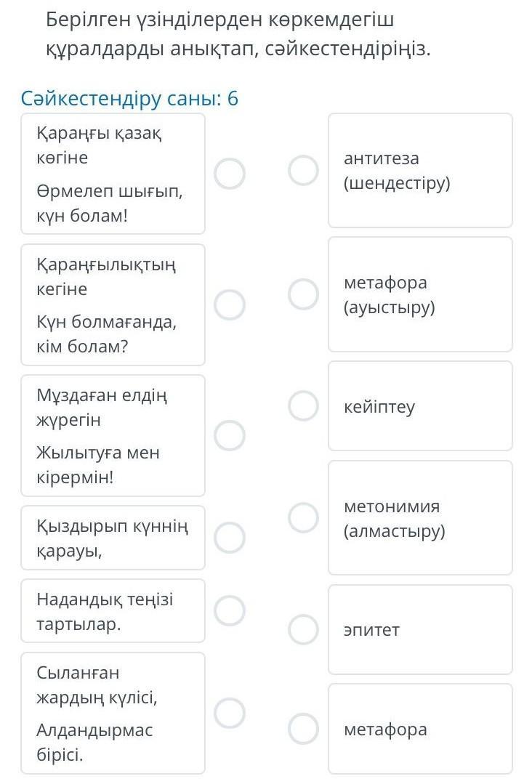Select radio button for 'эпитет'
This screenshot has height=784, width=532.
304,629
